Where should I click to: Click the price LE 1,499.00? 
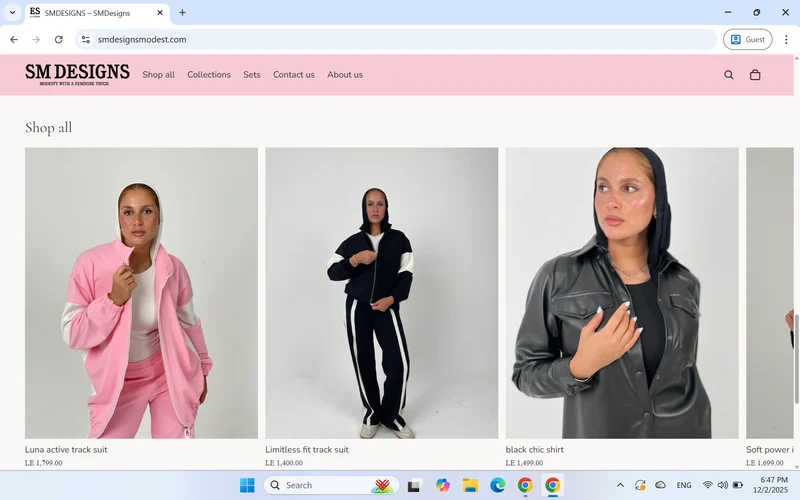pyautogui.click(x=524, y=463)
